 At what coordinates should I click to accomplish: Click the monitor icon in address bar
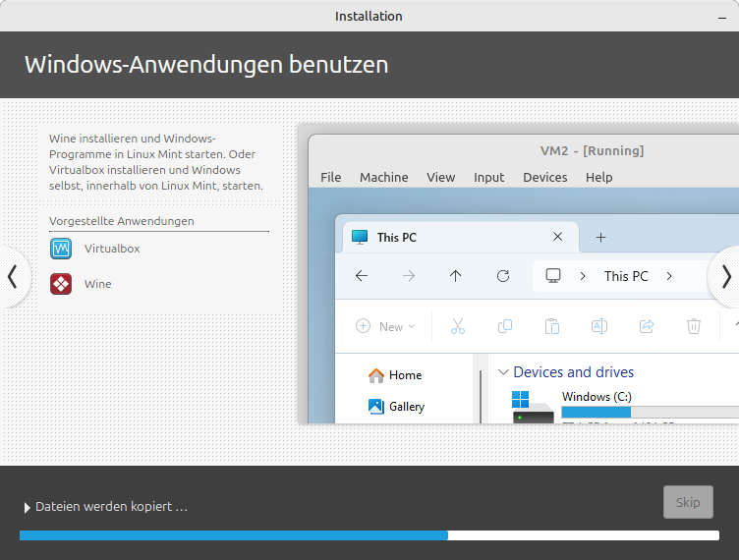point(553,275)
